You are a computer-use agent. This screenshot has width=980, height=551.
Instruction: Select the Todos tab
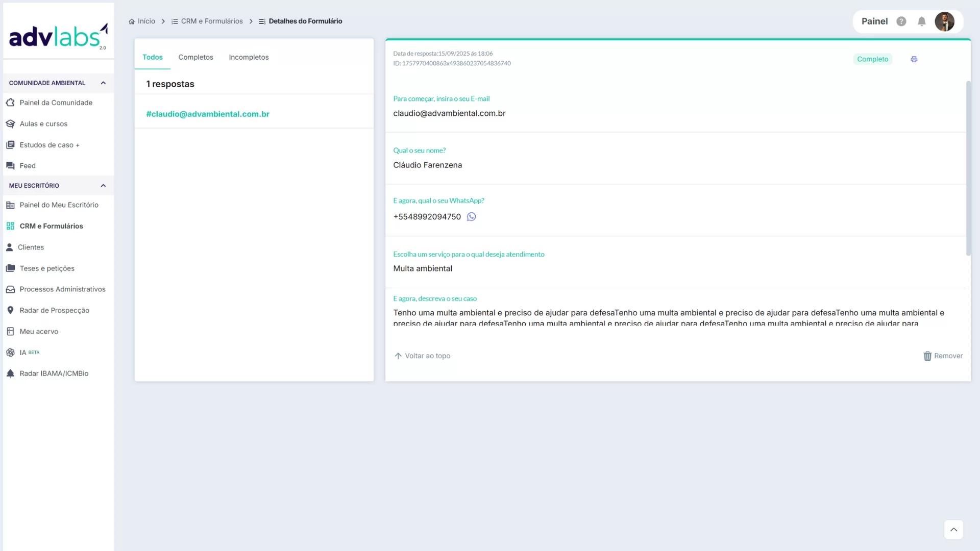point(152,57)
